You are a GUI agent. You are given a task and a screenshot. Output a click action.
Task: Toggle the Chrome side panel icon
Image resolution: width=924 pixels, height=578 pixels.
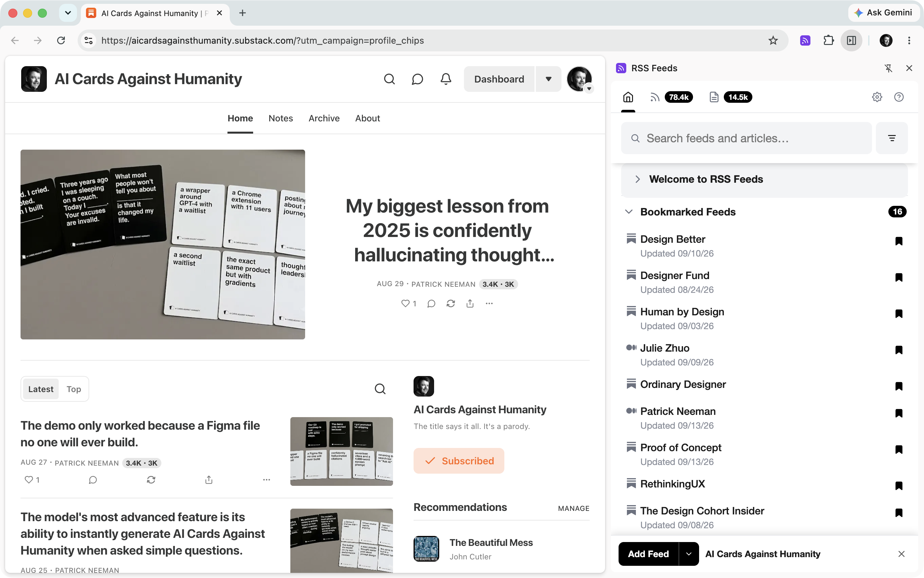tap(851, 40)
